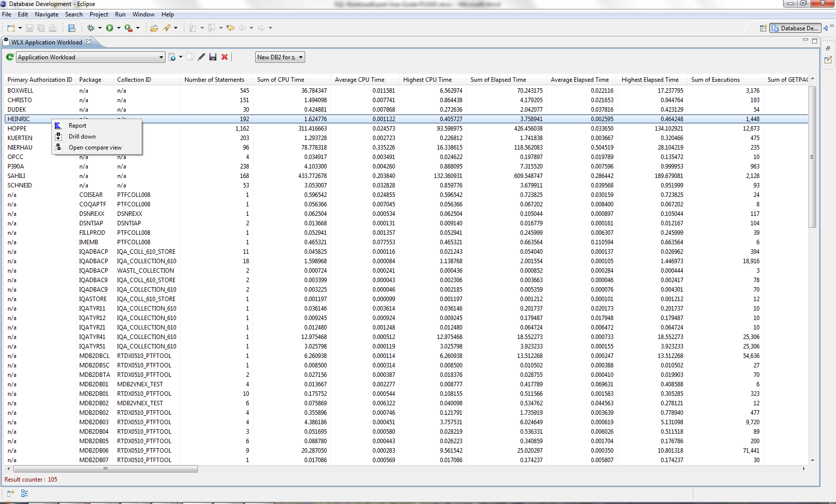Image resolution: width=836 pixels, height=504 pixels.
Task: Click the green Refresh icon beside Application Workload
Action: click(x=9, y=57)
